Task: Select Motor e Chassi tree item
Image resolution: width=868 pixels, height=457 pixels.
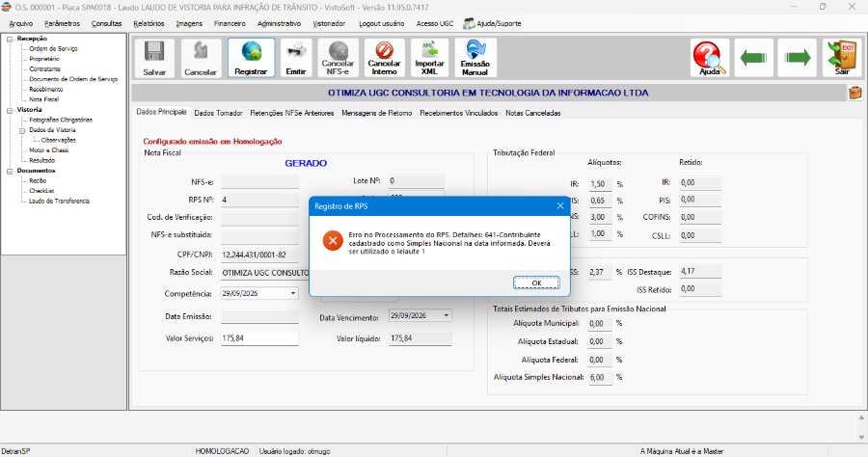Action: coord(49,150)
